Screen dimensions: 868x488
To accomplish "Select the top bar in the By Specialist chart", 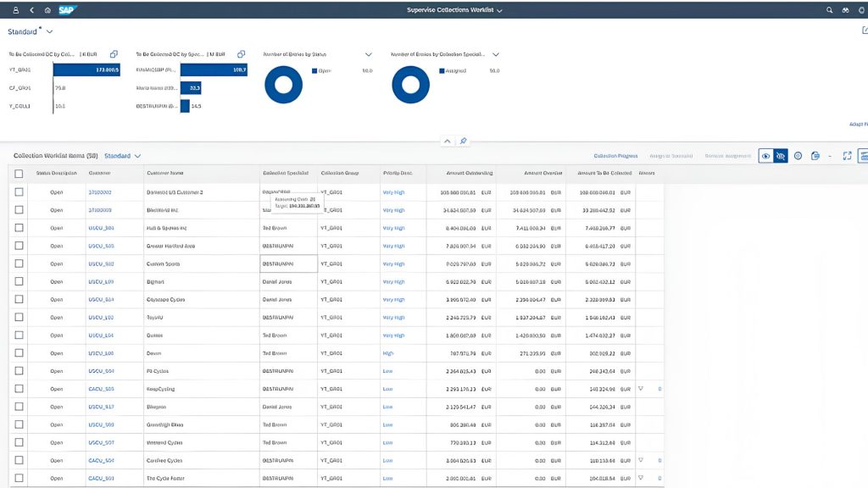I will click(x=214, y=69).
